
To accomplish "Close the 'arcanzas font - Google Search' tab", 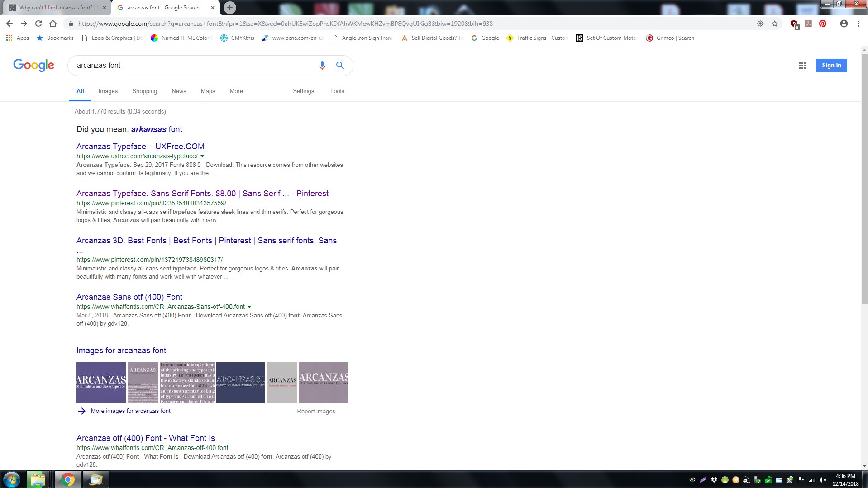I will coord(213,8).
